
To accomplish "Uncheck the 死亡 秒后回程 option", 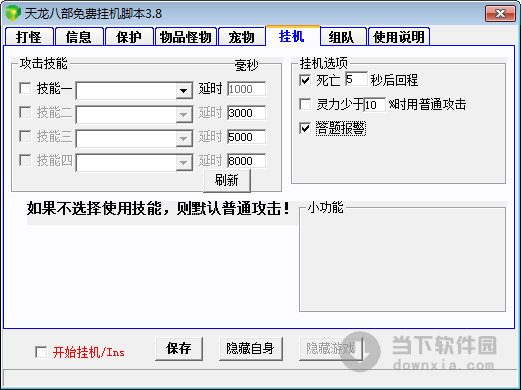I will click(x=305, y=80).
